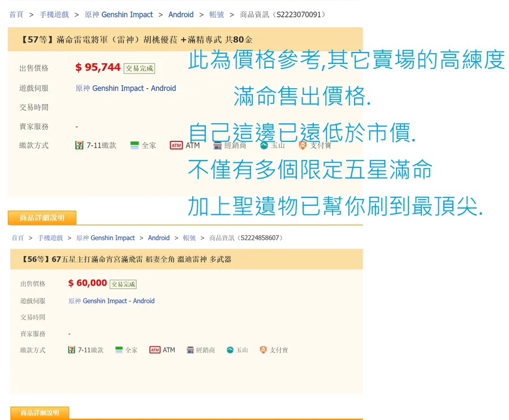
Task: Open 帳號 in the top breadcrumb
Action: coord(217,15)
